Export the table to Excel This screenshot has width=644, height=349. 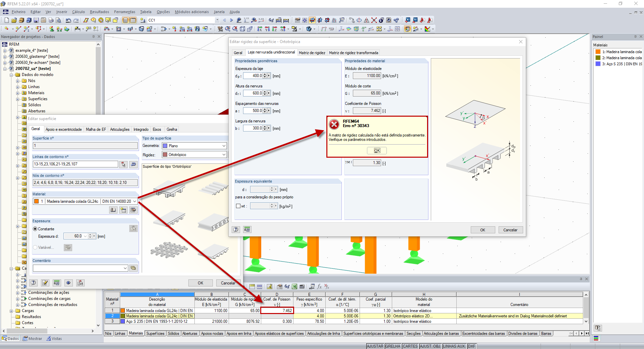(x=294, y=286)
